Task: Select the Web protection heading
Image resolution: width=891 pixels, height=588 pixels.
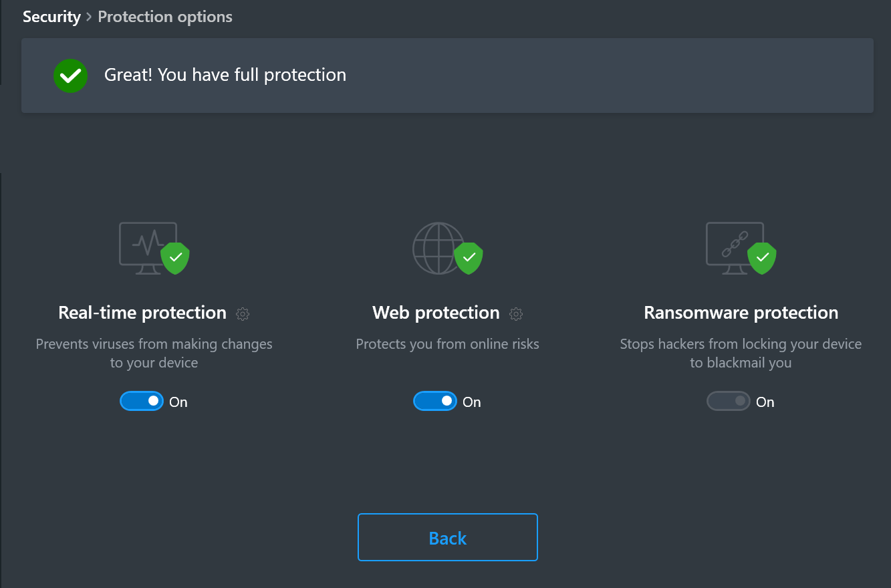Action: pyautogui.click(x=436, y=313)
